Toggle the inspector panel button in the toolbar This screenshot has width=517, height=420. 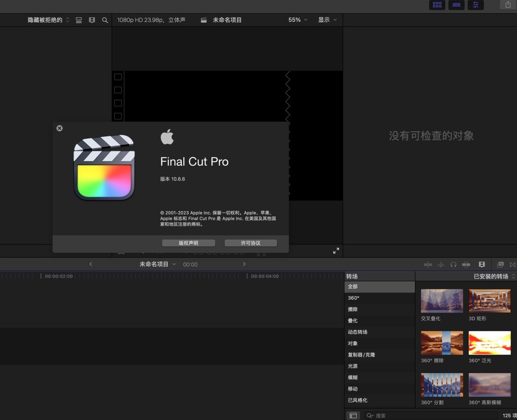pos(476,5)
